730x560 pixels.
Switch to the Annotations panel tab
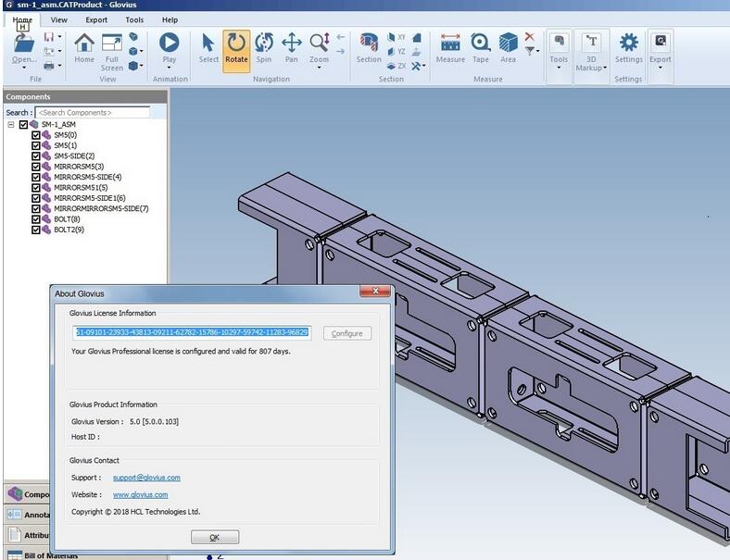click(x=27, y=515)
